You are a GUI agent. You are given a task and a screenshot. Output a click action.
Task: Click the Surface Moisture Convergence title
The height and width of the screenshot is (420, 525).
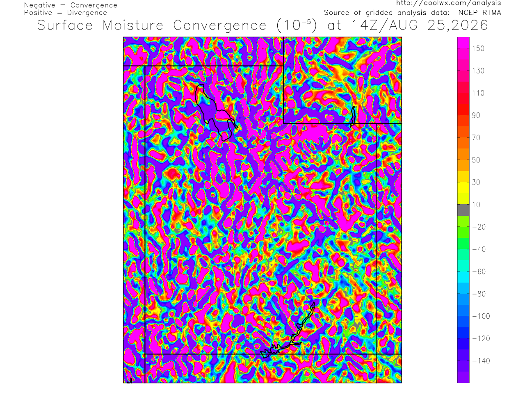[152, 25]
